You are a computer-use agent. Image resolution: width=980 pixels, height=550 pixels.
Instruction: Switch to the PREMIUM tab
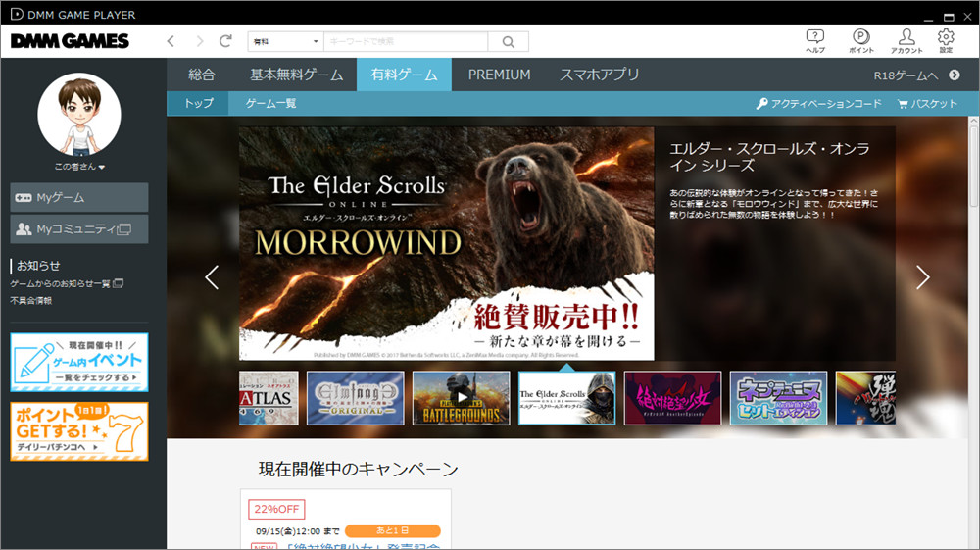(x=499, y=75)
